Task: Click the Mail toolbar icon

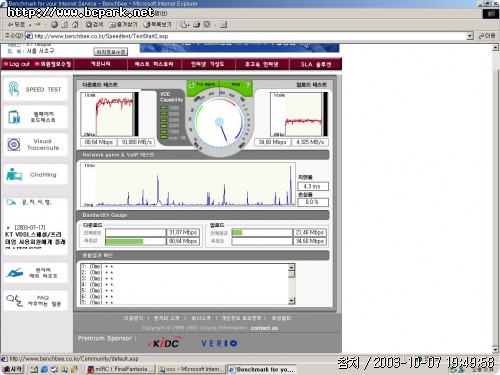Action: click(x=183, y=24)
